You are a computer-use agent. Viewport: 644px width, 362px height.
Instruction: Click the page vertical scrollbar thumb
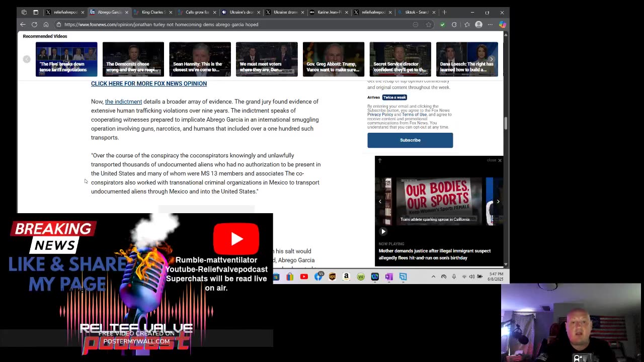click(506, 123)
